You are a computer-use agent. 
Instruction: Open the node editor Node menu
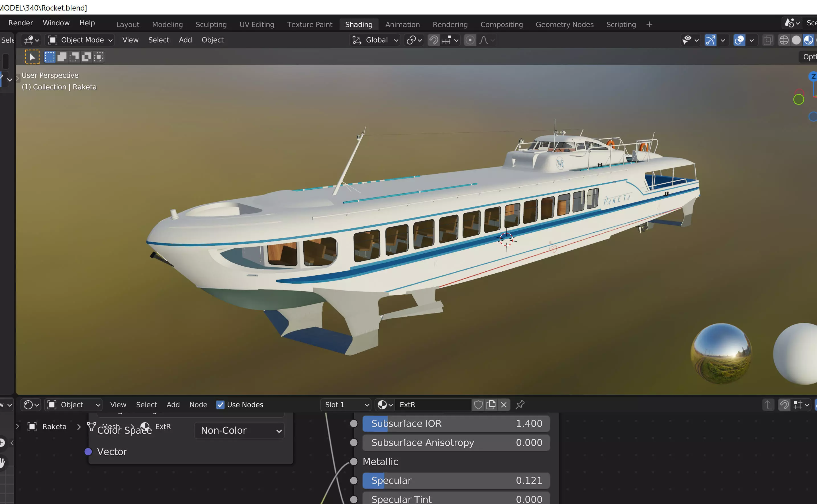199,405
